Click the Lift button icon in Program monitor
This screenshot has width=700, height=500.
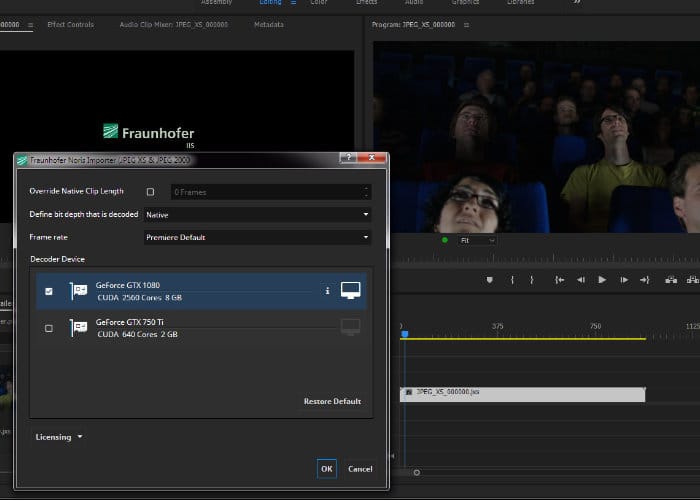(671, 280)
